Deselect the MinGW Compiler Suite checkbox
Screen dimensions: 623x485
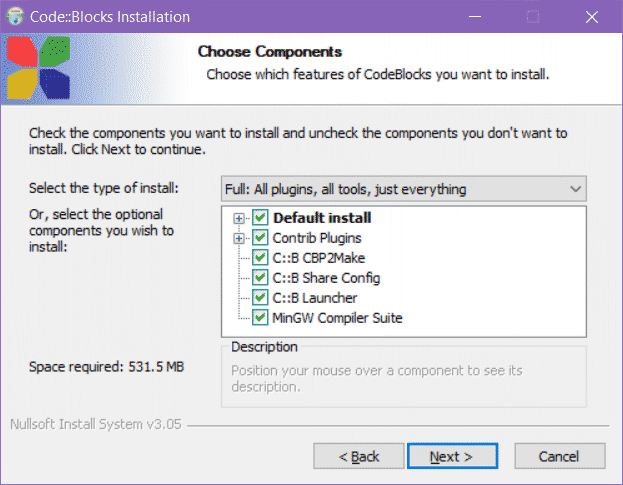pos(260,318)
